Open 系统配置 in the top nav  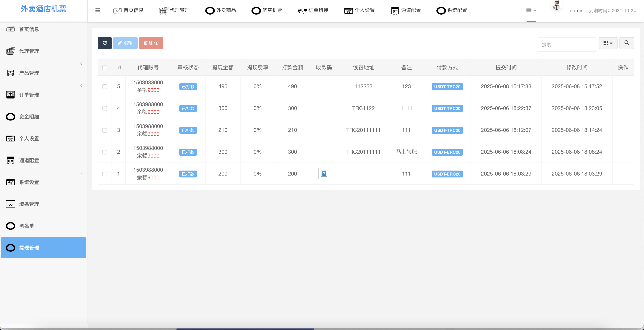pyautogui.click(x=452, y=10)
